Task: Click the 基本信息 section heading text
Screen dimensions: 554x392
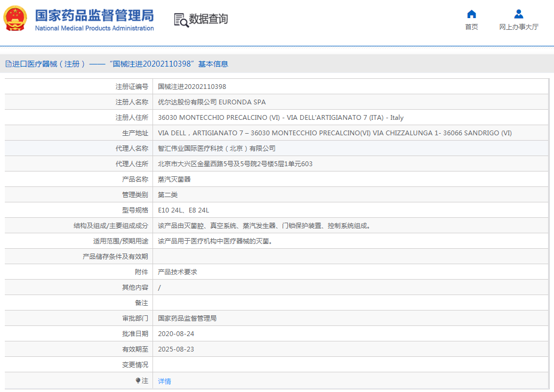Action: coord(213,64)
